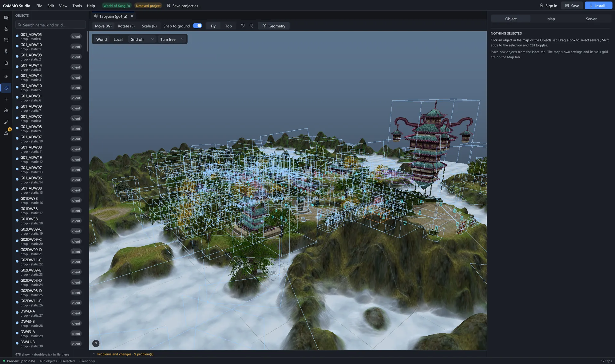Click the Sign in button
Image resolution: width=615 pixels, height=364 pixels.
[548, 6]
